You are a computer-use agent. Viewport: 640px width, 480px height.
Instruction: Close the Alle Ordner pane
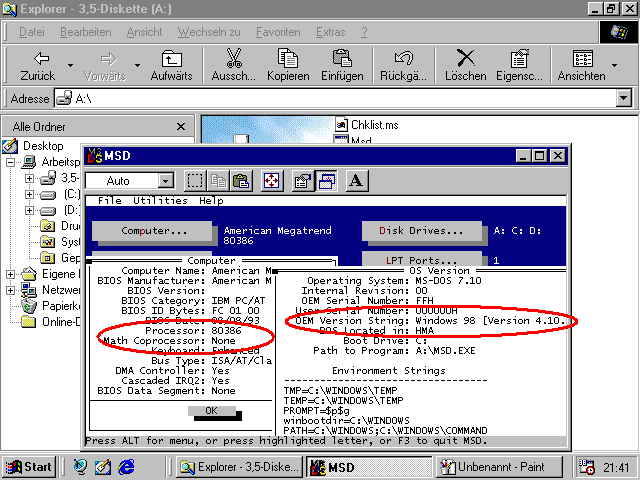[x=181, y=127]
